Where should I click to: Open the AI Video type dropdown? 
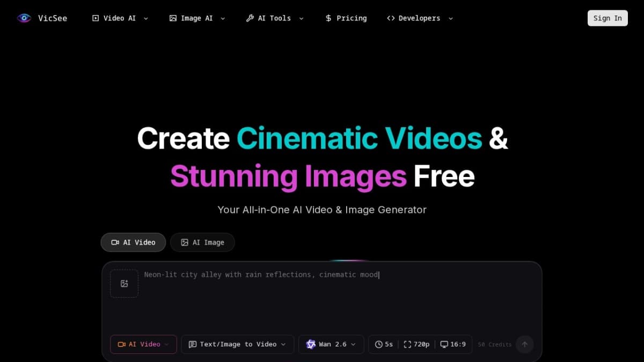[x=143, y=344]
